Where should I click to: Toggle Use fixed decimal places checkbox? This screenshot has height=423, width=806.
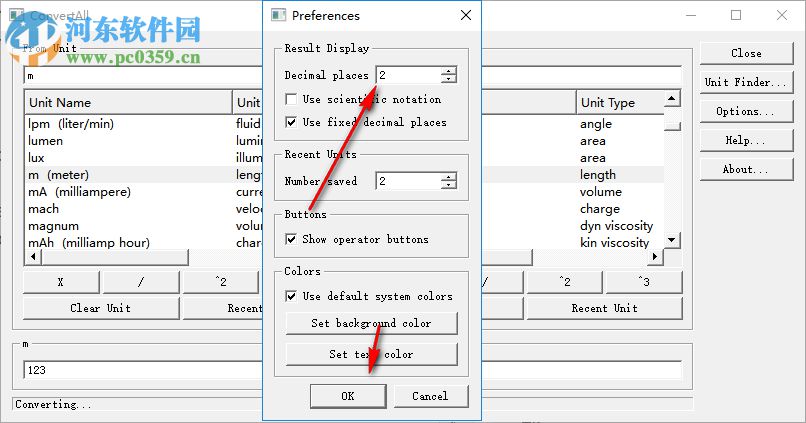click(x=291, y=123)
